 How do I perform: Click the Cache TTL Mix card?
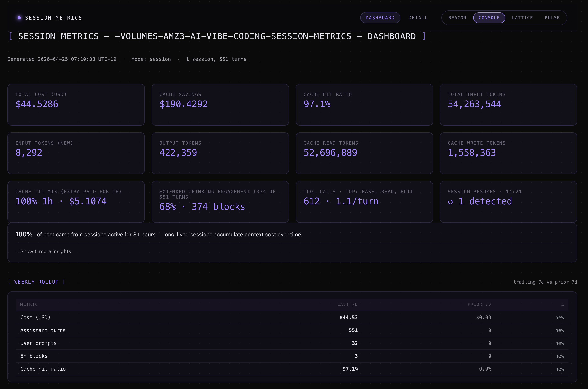[76, 202]
